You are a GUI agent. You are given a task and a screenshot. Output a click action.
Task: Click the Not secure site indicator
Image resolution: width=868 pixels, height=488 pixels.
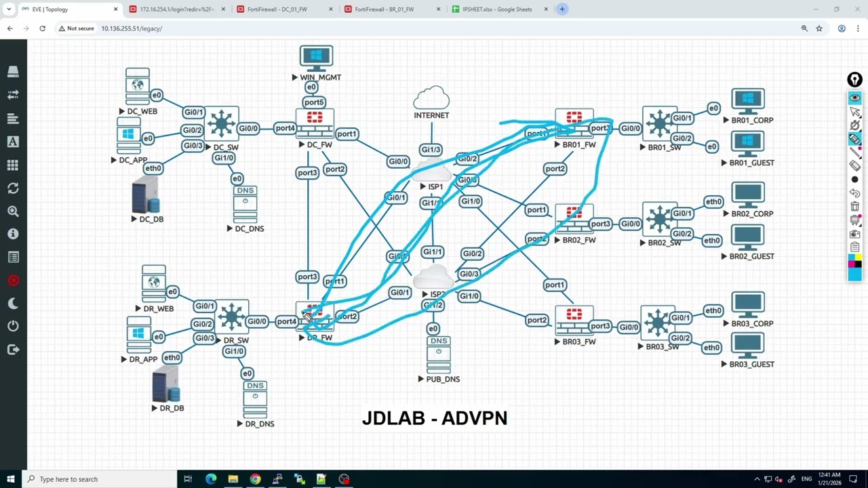click(76, 28)
